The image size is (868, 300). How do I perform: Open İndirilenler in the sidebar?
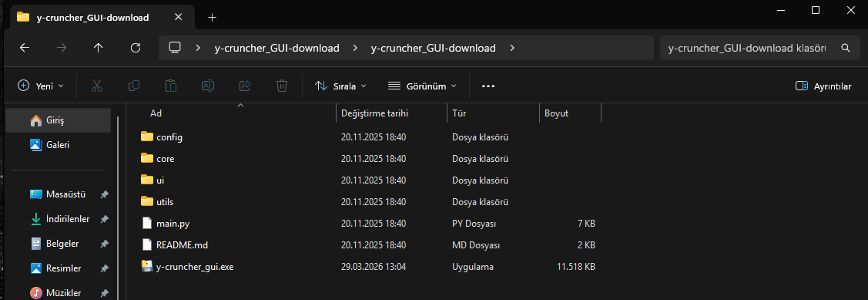tap(58, 219)
